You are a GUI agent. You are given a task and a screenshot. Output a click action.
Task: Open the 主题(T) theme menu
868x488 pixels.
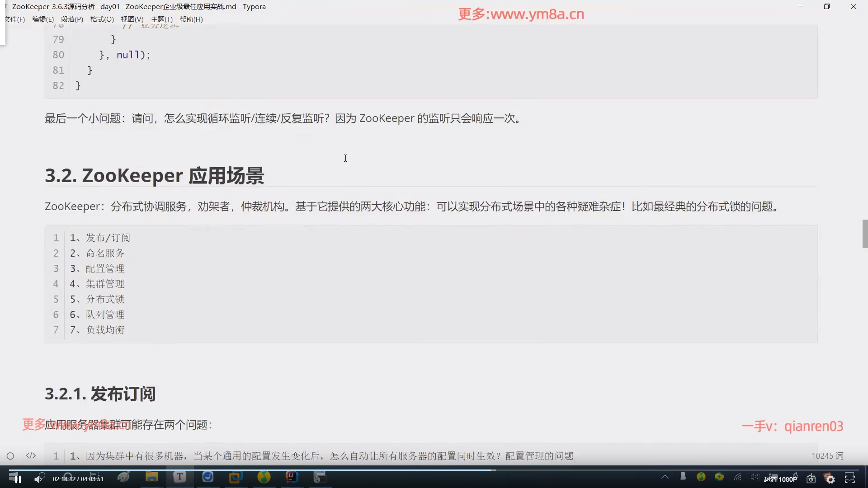pyautogui.click(x=161, y=19)
